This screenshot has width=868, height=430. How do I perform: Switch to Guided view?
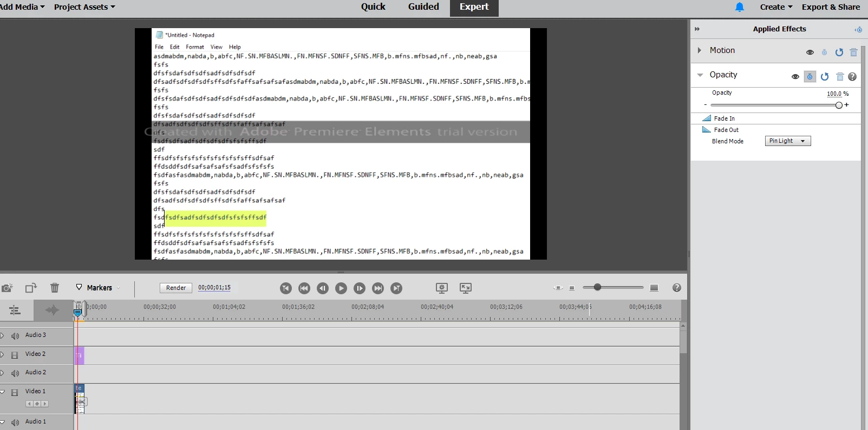[x=423, y=6]
